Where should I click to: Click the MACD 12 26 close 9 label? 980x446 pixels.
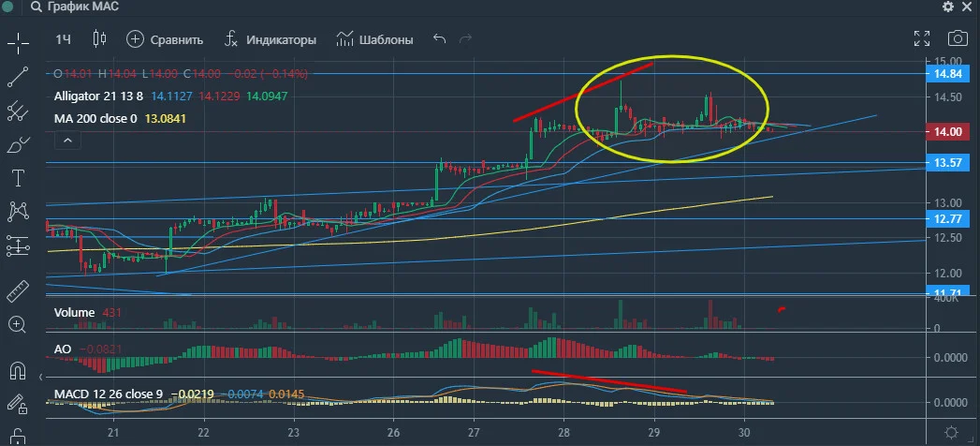[x=109, y=394]
